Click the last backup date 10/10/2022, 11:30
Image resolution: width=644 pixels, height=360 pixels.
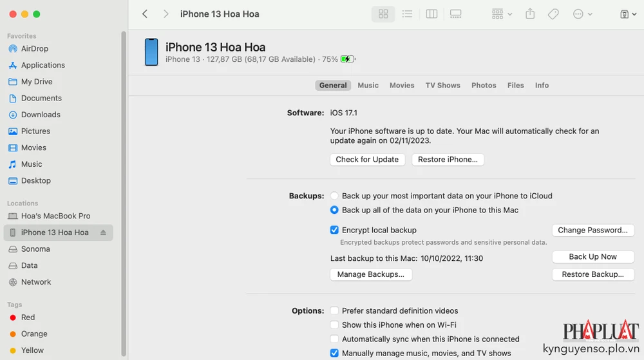pos(452,258)
